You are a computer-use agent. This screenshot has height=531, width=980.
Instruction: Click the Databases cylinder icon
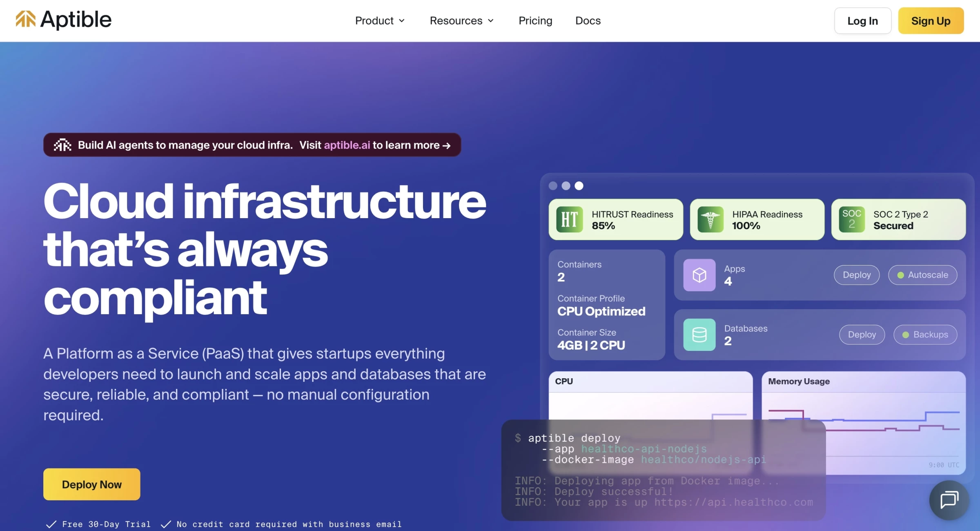tap(699, 335)
